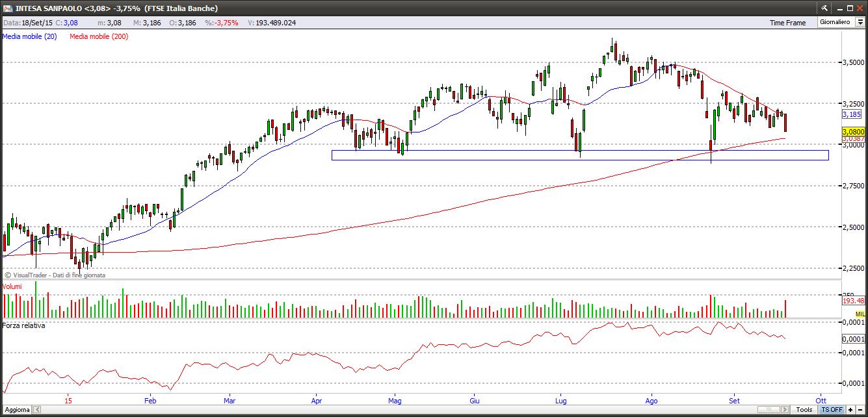This screenshot has height=417, width=868.
Task: Select the Media mobile (20) indicator label
Action: (x=29, y=36)
